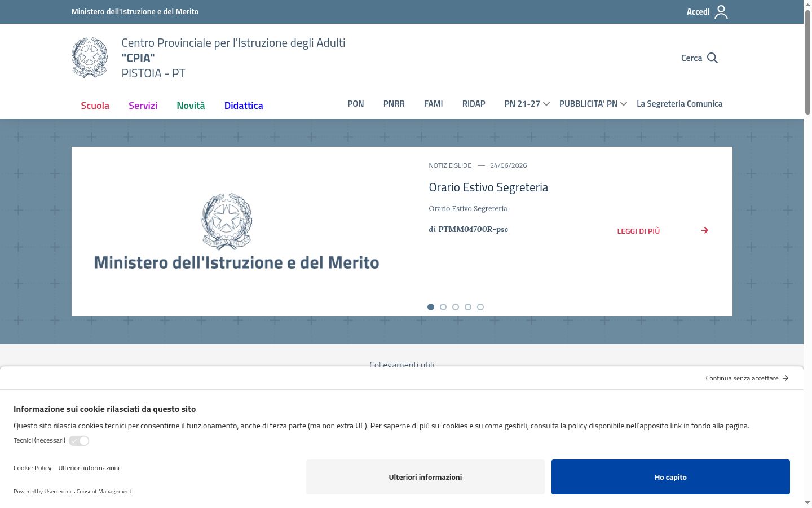Viewport: 812px width, 508px height.
Task: Select the first carousel slide dot
Action: tap(431, 307)
